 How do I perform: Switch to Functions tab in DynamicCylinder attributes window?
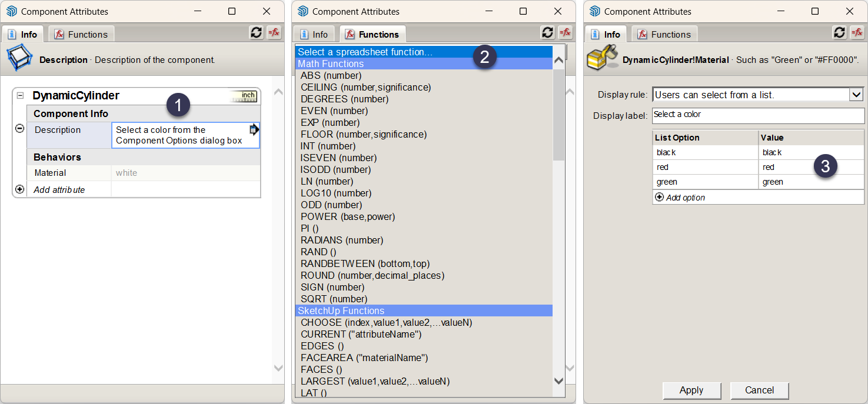[x=81, y=34]
